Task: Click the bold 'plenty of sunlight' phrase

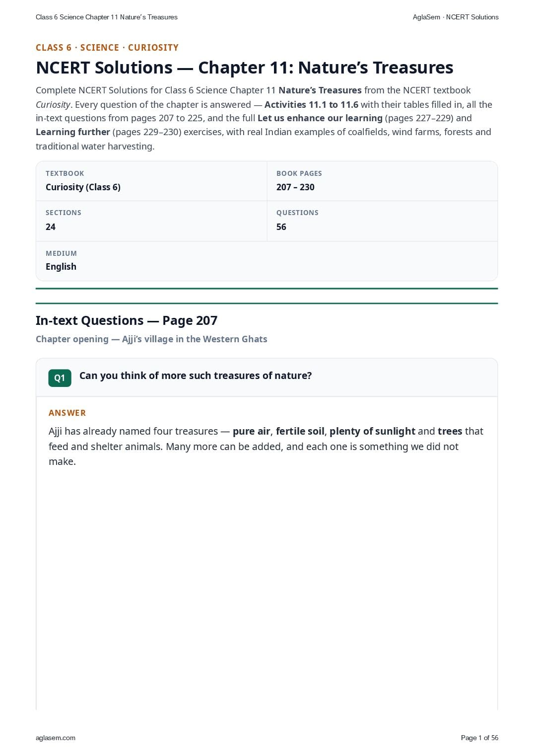Action: click(x=372, y=431)
